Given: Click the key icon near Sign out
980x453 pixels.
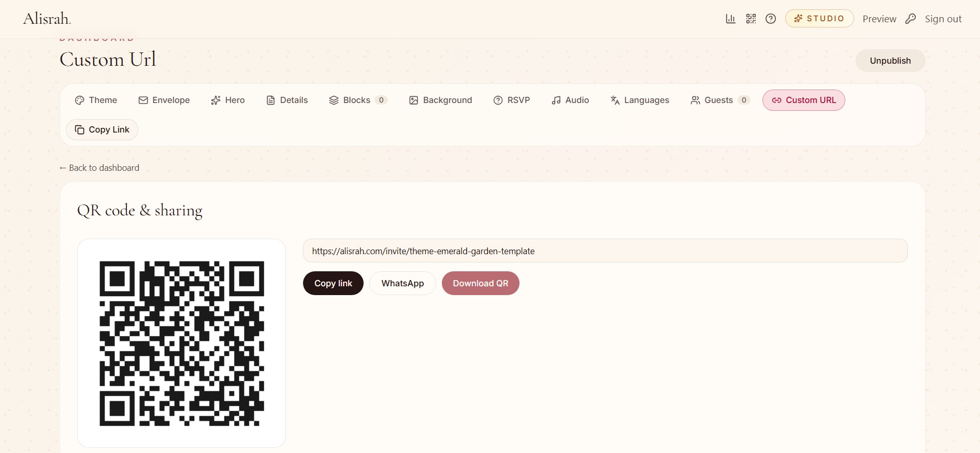Looking at the screenshot, I should click(910, 19).
